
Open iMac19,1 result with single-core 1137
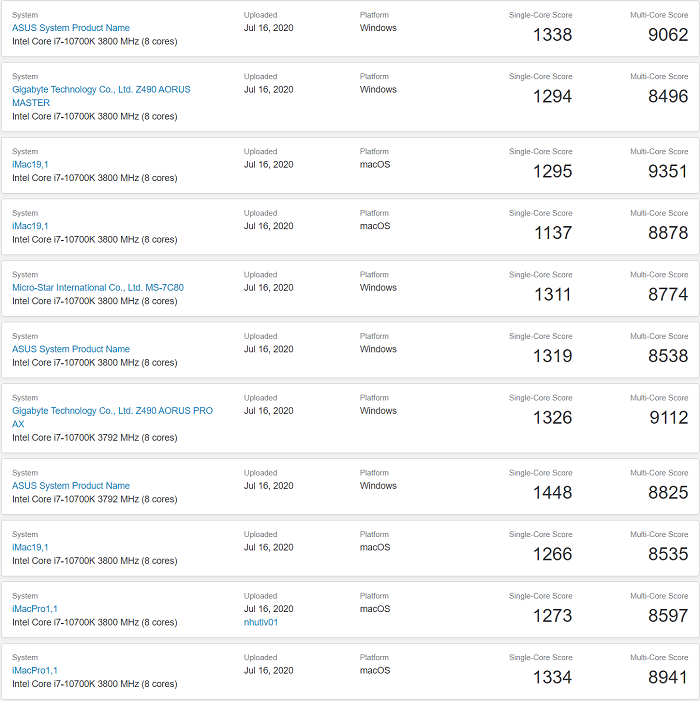pos(30,226)
